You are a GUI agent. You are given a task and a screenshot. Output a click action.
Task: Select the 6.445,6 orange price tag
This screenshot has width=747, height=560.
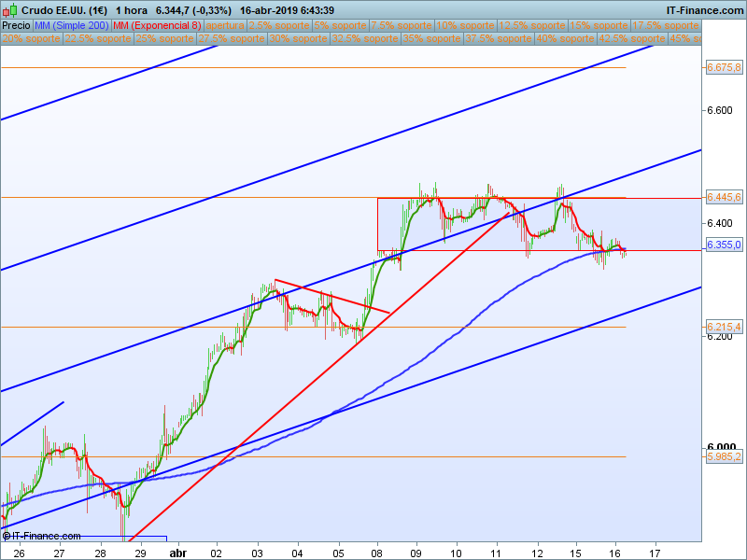pyautogui.click(x=724, y=197)
